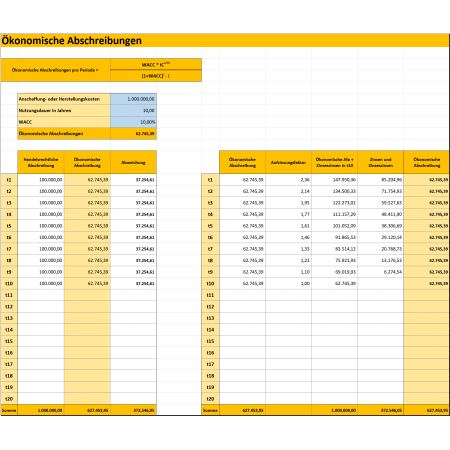Select the last 627.453,95 sum in the right table
The height and width of the screenshot is (450, 450).
pos(427,410)
